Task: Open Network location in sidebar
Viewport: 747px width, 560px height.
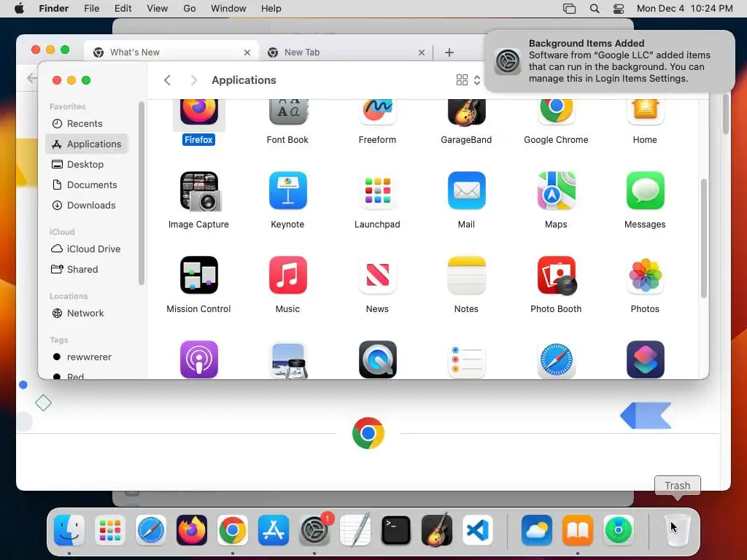Action: tap(87, 314)
